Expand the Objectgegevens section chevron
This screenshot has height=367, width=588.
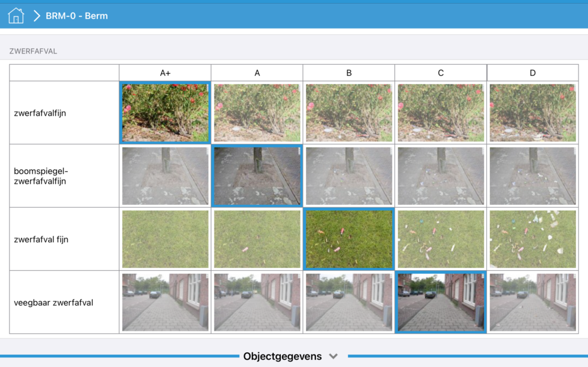point(333,356)
